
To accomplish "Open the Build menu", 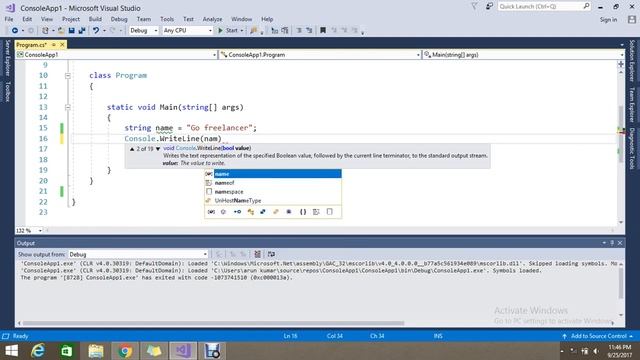I will point(95,19).
